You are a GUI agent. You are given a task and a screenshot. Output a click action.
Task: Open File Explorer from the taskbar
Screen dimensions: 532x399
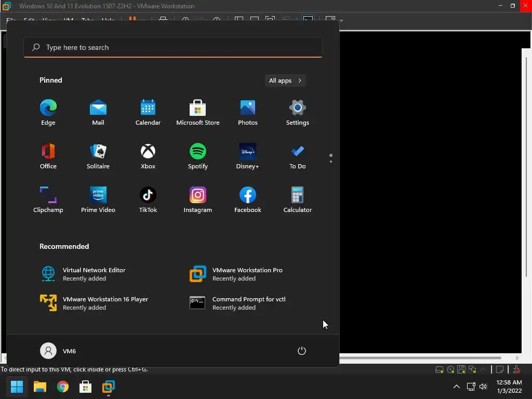tap(39, 387)
